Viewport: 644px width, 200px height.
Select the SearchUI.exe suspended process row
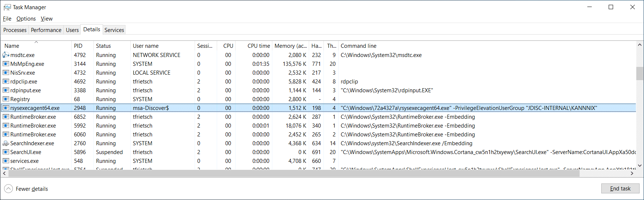click(26, 152)
